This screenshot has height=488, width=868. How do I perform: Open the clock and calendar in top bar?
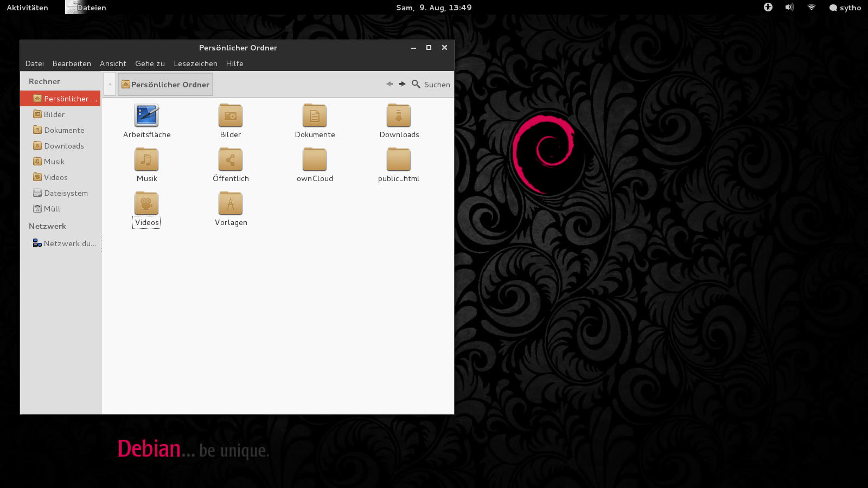tap(434, 8)
